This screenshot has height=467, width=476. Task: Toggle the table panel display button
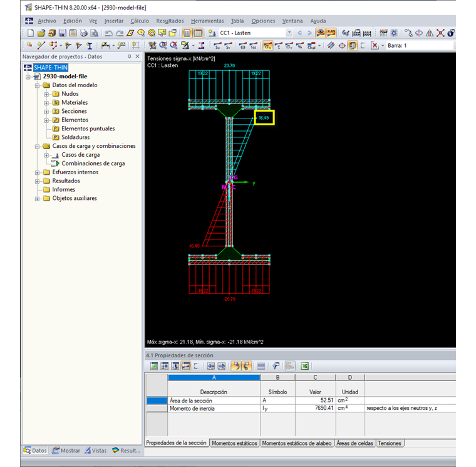click(x=198, y=33)
